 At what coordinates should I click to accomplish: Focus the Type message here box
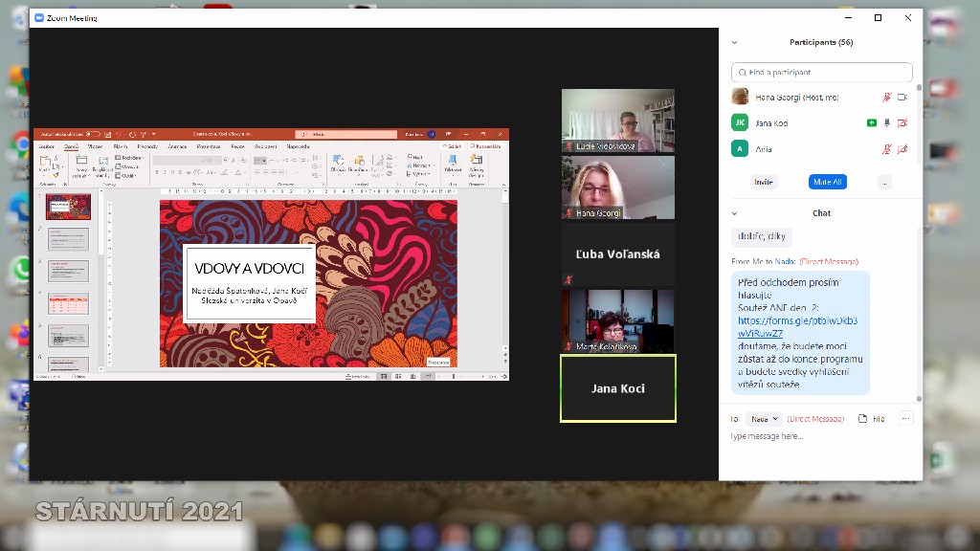(x=818, y=437)
